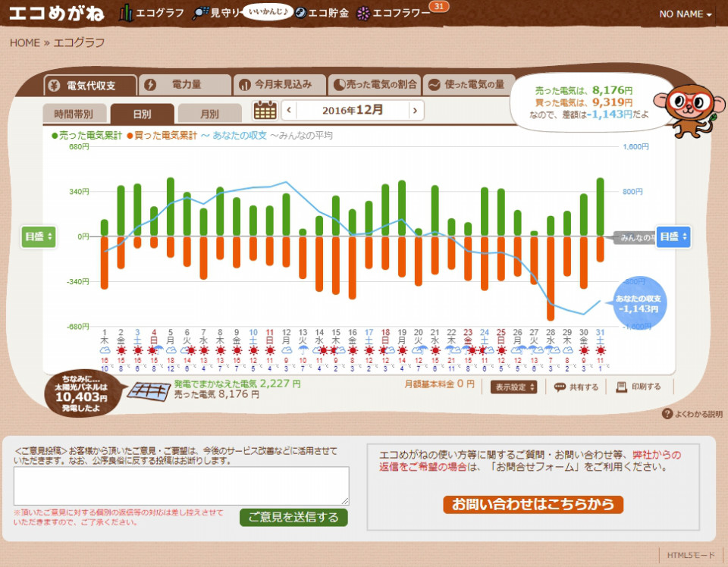
Task: Switch to 使った電気の量 tab
Action: coord(469,84)
